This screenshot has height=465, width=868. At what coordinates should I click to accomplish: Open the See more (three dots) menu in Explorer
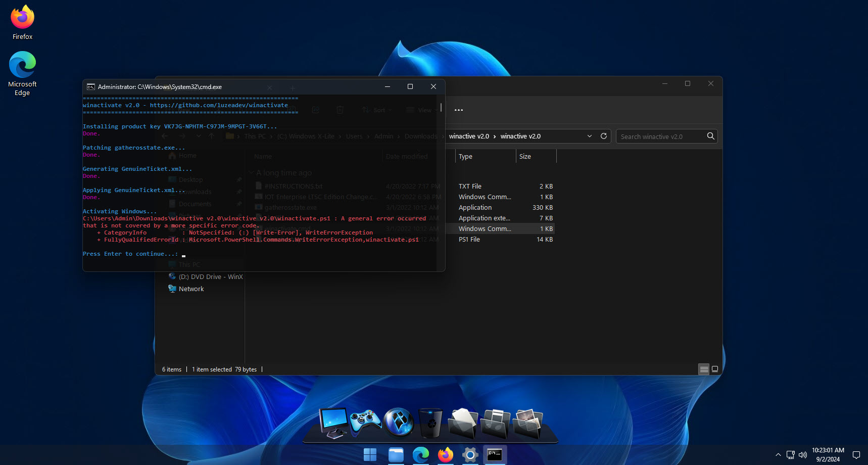coord(459,110)
